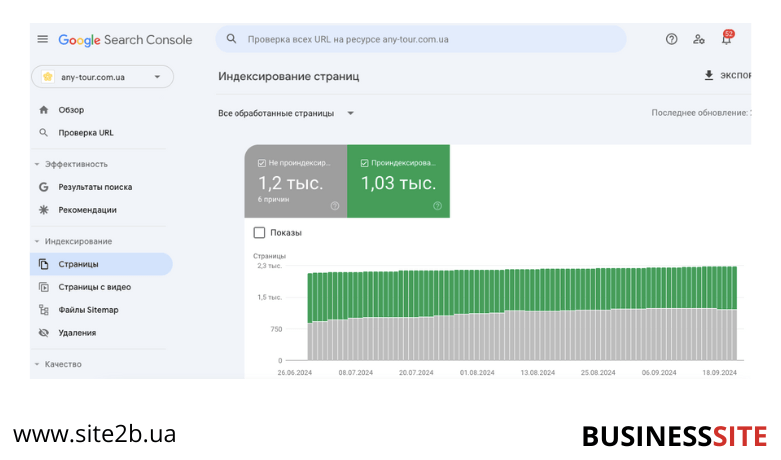
Task: Select the 1,2 тыс. not indexed card
Action: tap(296, 181)
